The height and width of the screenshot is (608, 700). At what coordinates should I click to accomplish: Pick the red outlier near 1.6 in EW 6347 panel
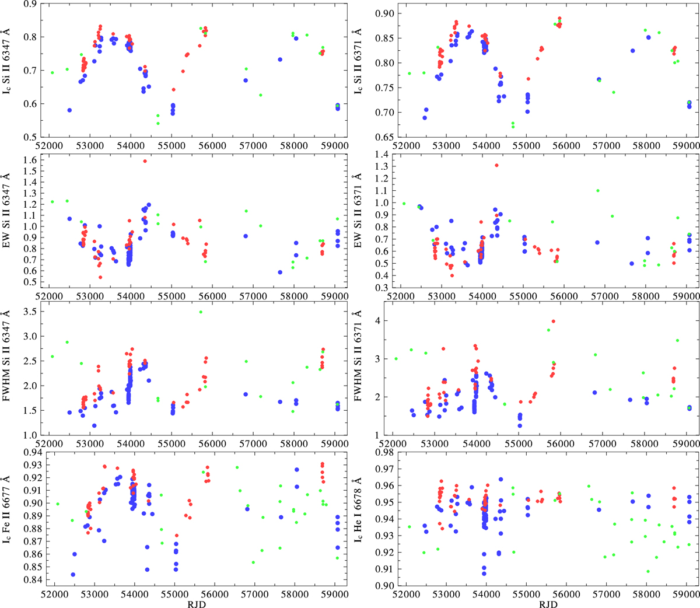[x=145, y=161]
